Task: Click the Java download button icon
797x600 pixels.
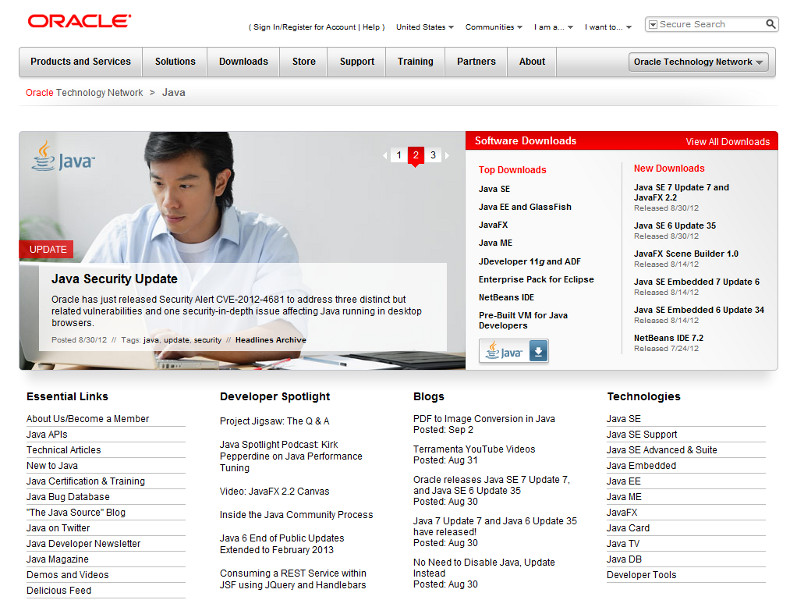Action: tap(538, 351)
